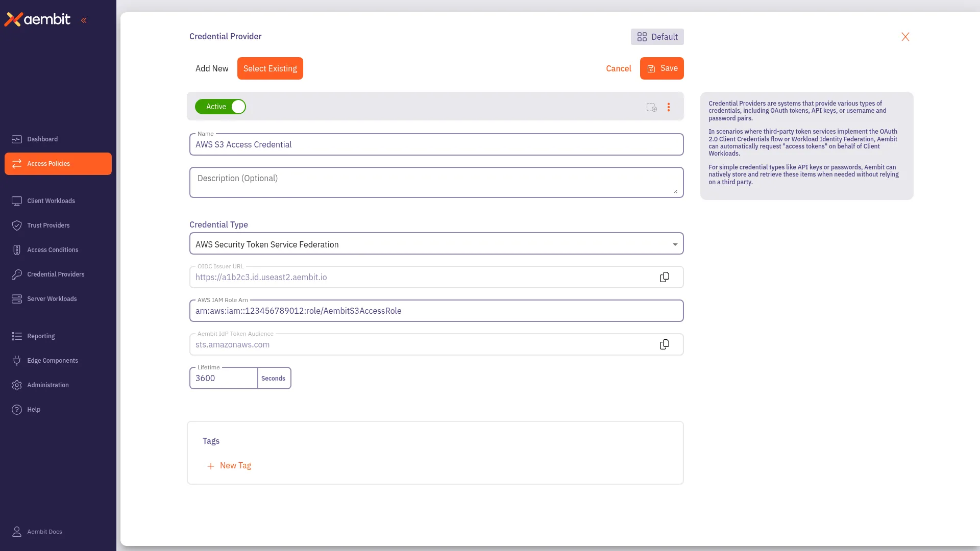980x551 pixels.
Task: Navigate to Credential Providers
Action: [x=58, y=274]
